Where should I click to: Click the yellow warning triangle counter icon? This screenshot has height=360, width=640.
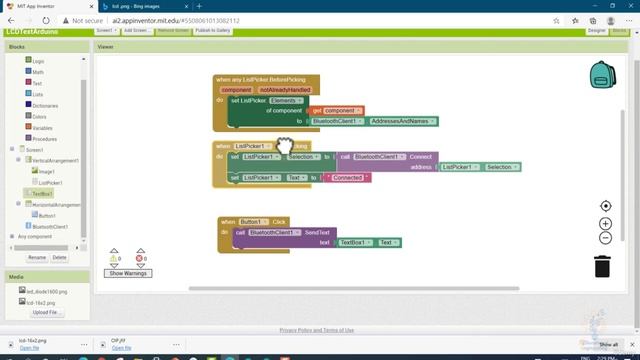pyautogui.click(x=113, y=258)
